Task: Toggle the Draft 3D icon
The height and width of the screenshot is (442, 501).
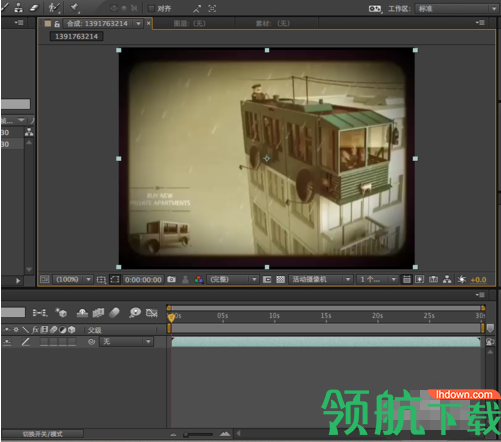Action: pos(61,312)
